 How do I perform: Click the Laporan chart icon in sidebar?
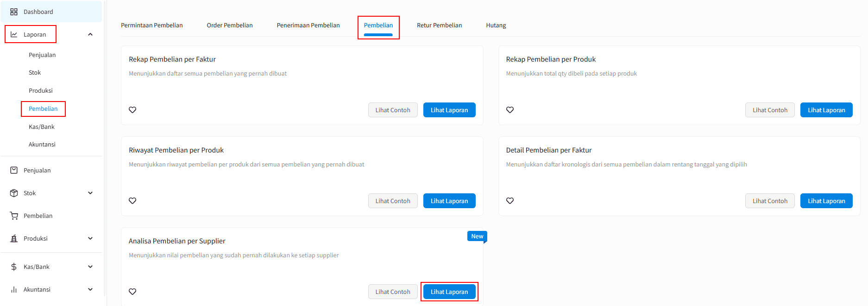14,34
